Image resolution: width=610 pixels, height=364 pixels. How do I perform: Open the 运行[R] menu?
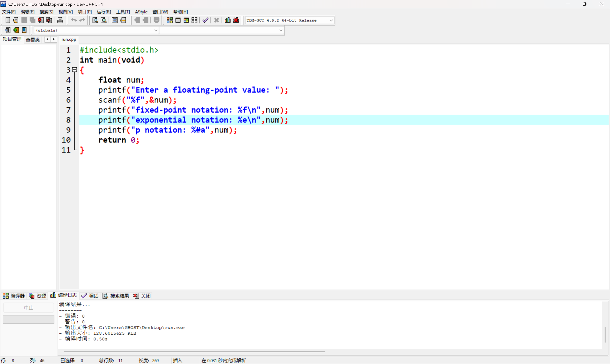104,12
